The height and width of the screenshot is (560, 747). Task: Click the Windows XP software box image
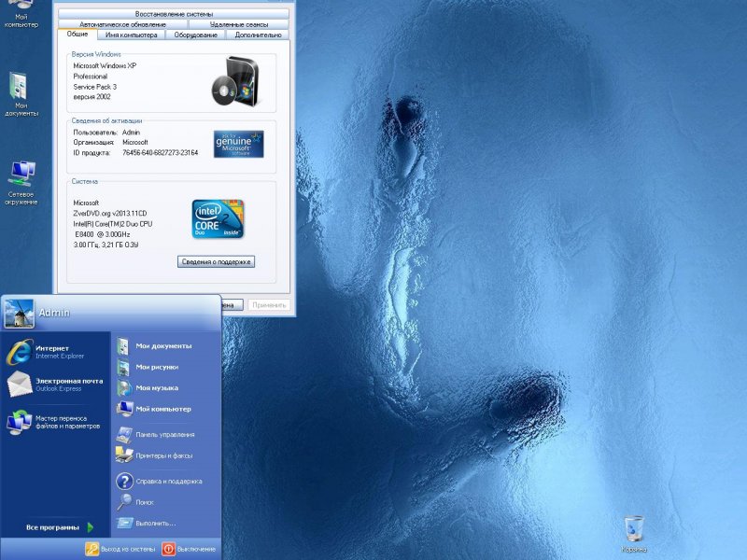236,81
